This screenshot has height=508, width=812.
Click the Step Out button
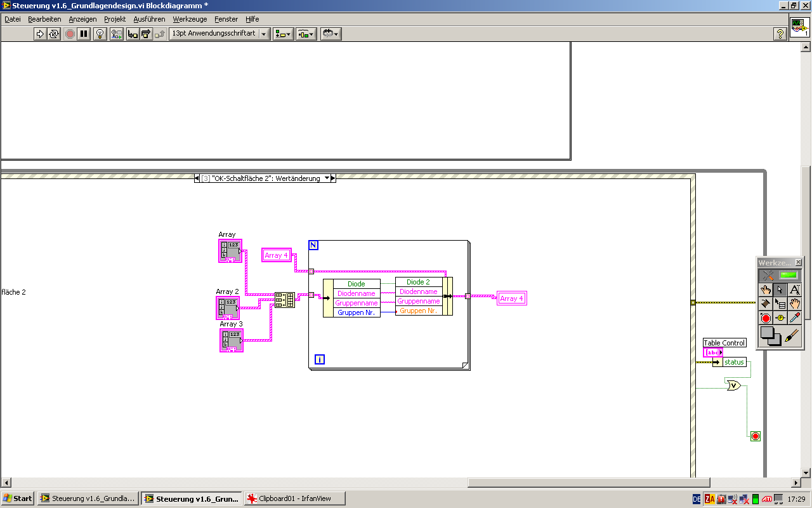tap(159, 34)
